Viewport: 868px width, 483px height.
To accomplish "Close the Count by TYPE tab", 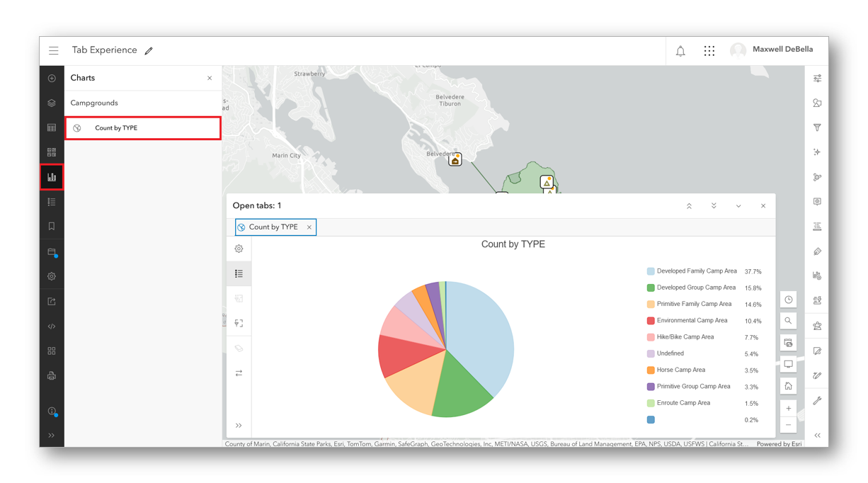I will click(309, 227).
